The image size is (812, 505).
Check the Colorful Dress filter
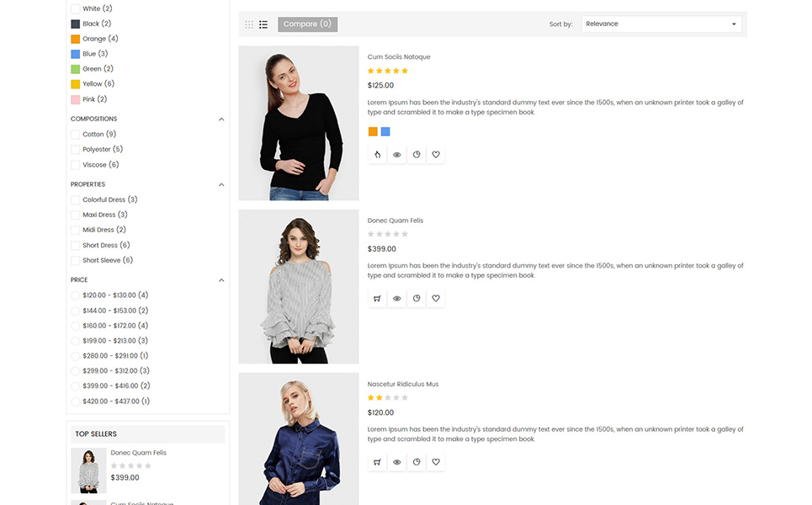pyautogui.click(x=75, y=200)
